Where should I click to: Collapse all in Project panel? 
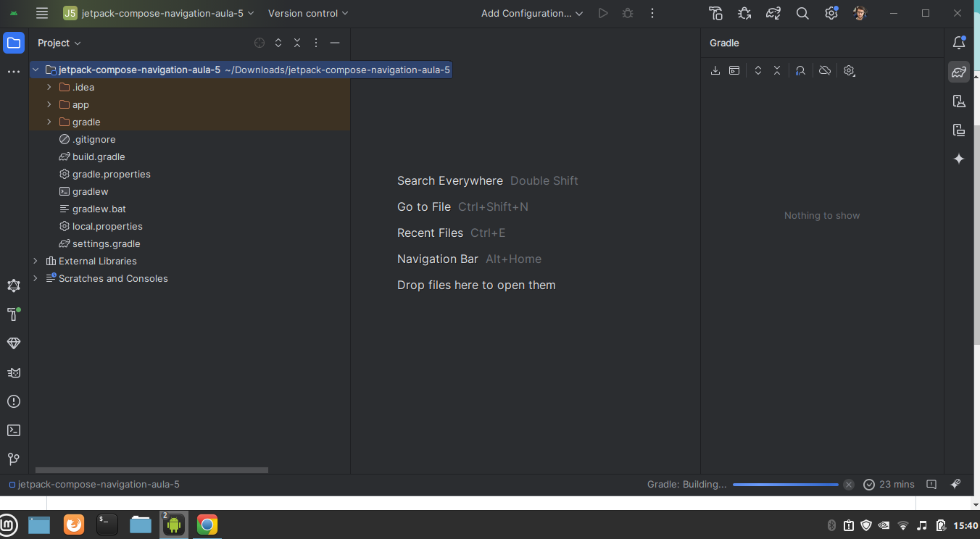297,43
